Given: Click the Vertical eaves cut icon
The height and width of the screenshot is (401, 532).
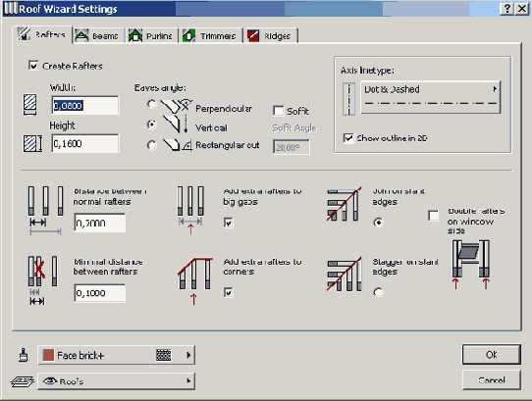Looking at the screenshot, I should point(176,124).
